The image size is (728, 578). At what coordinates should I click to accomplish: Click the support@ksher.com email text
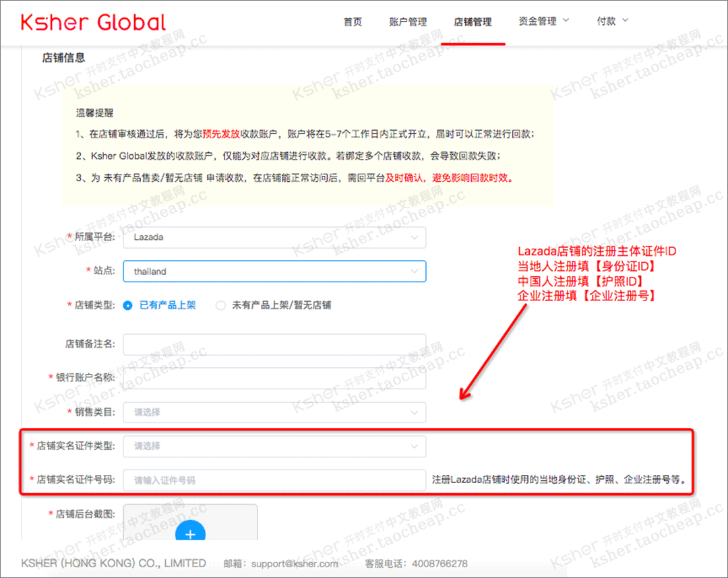295,564
